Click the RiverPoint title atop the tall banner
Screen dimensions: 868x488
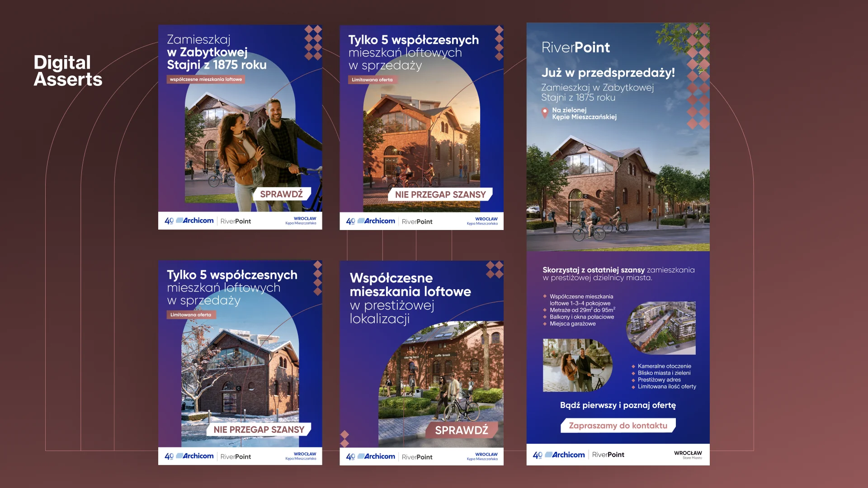(576, 47)
